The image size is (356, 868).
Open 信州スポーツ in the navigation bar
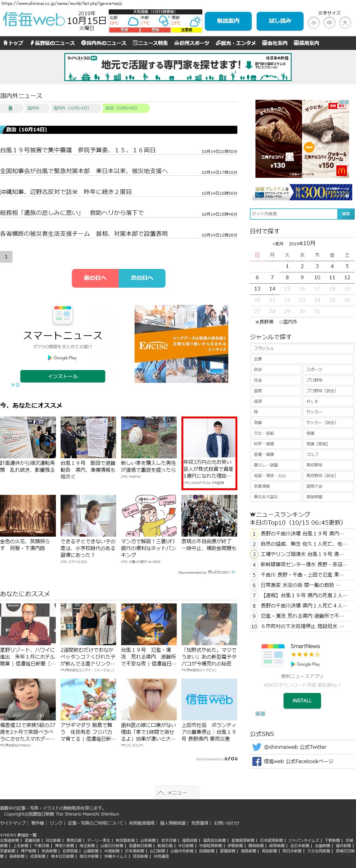[x=191, y=43]
